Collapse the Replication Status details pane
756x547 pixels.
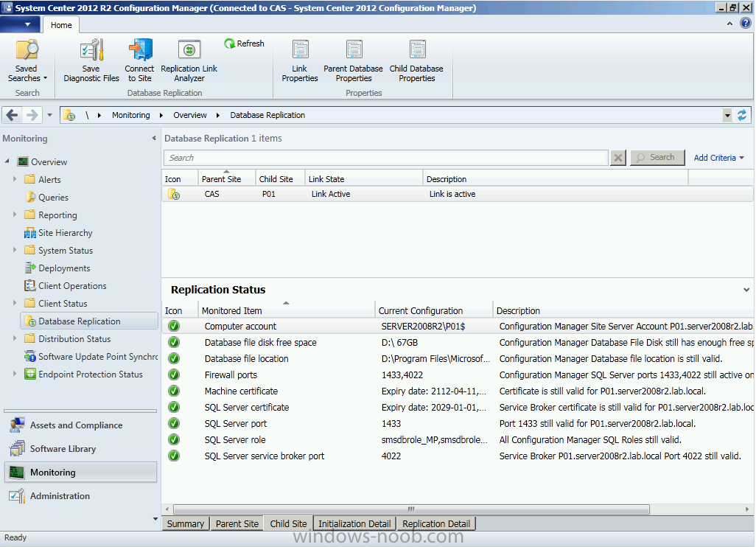coord(746,290)
